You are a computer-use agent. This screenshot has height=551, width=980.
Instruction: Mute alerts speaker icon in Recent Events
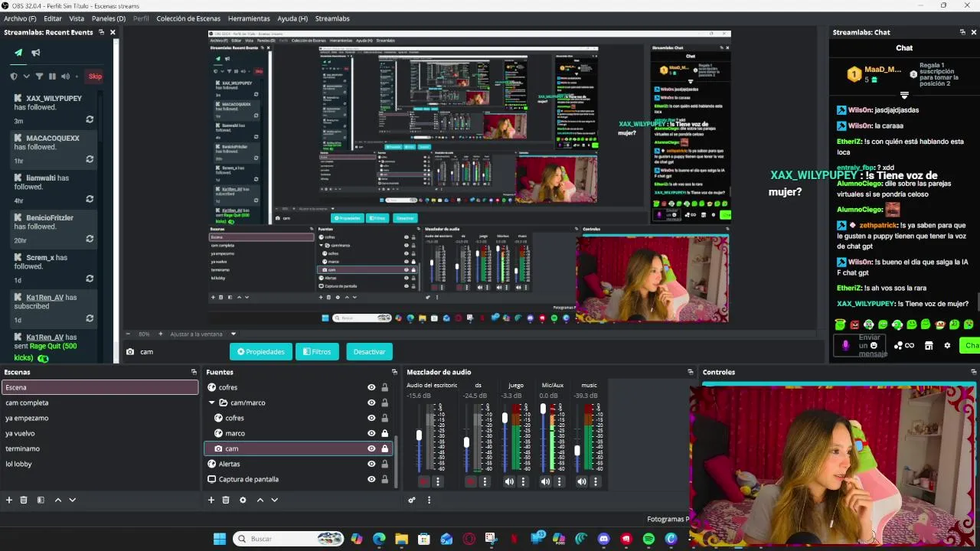click(x=65, y=77)
